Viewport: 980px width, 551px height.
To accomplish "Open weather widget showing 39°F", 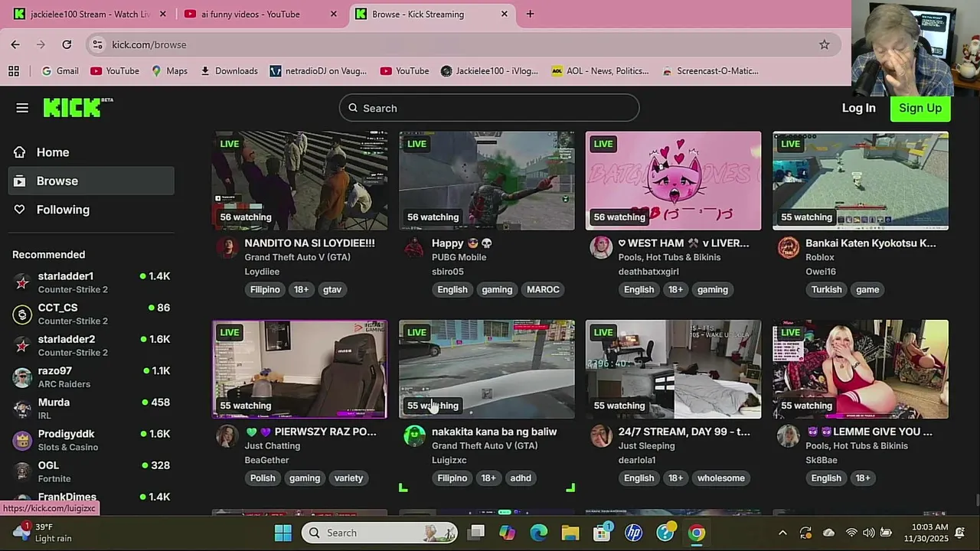I will 44,533.
